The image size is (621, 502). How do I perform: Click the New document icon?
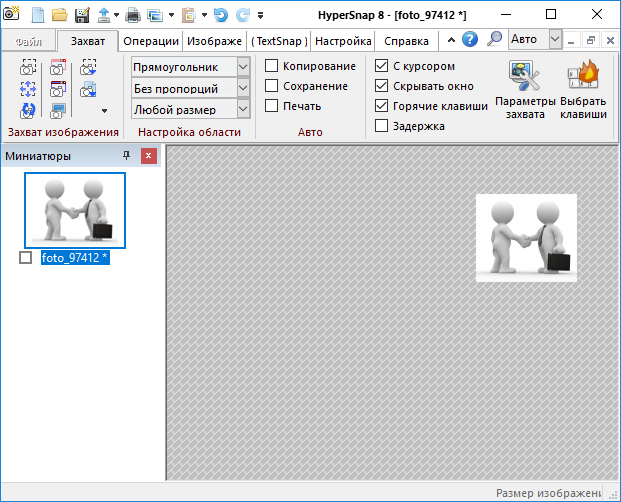tap(38, 15)
